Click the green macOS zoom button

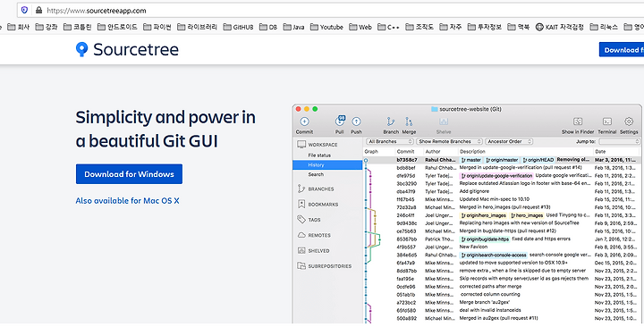(x=315, y=109)
